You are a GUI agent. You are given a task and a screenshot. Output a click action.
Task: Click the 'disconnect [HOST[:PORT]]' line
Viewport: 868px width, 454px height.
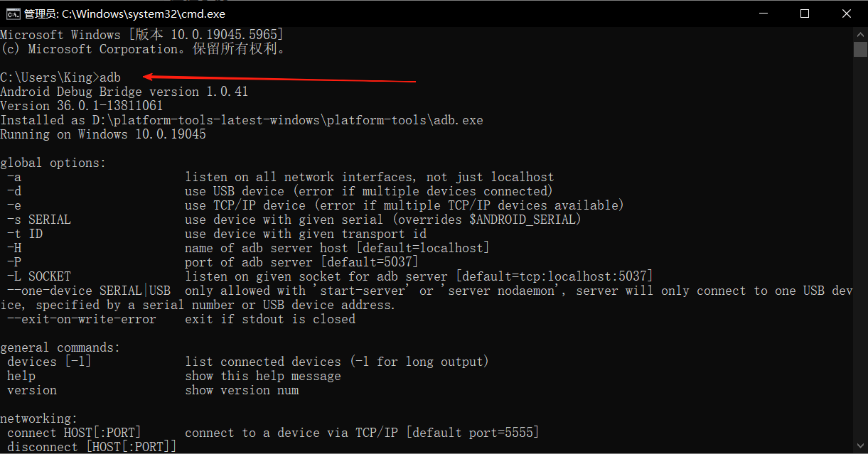click(x=92, y=447)
